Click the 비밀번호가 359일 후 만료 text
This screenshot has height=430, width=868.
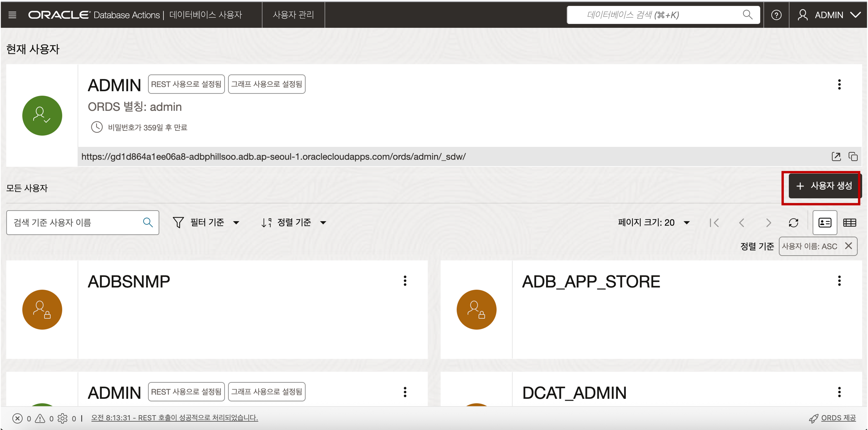coord(148,127)
